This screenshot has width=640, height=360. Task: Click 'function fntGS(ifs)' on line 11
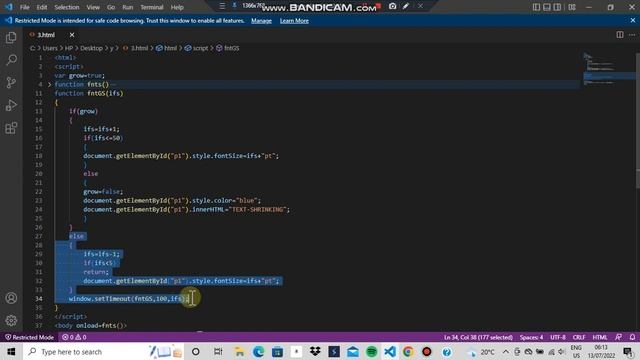pos(89,93)
